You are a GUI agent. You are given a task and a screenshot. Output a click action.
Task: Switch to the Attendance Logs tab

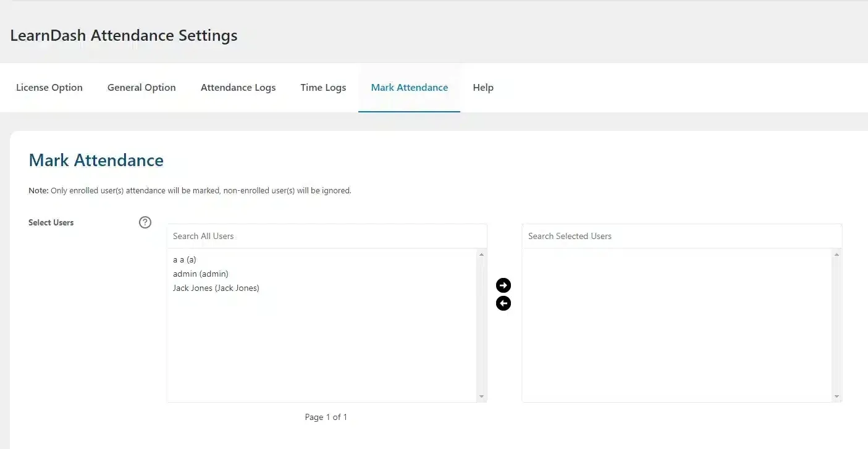[238, 87]
